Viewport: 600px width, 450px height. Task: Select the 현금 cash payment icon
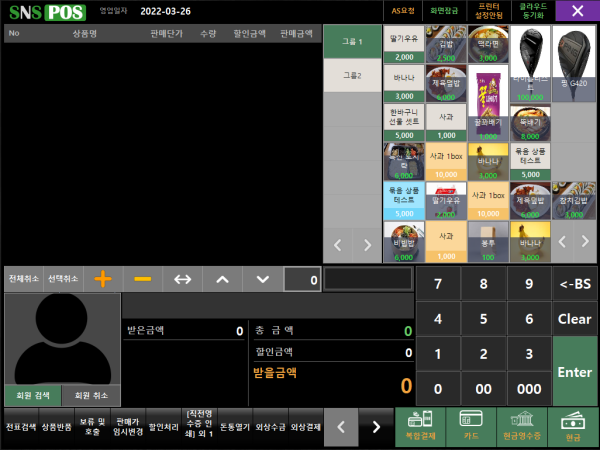[572, 425]
